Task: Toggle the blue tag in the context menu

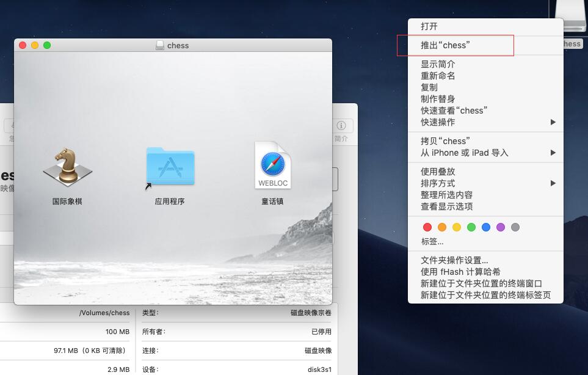Action: (486, 227)
